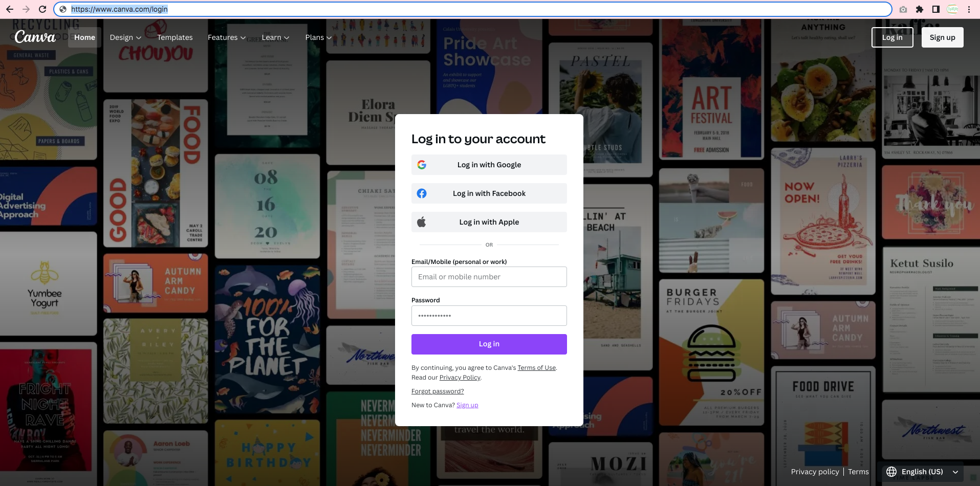Click the Canva logo
This screenshot has width=980, height=486.
(x=35, y=37)
